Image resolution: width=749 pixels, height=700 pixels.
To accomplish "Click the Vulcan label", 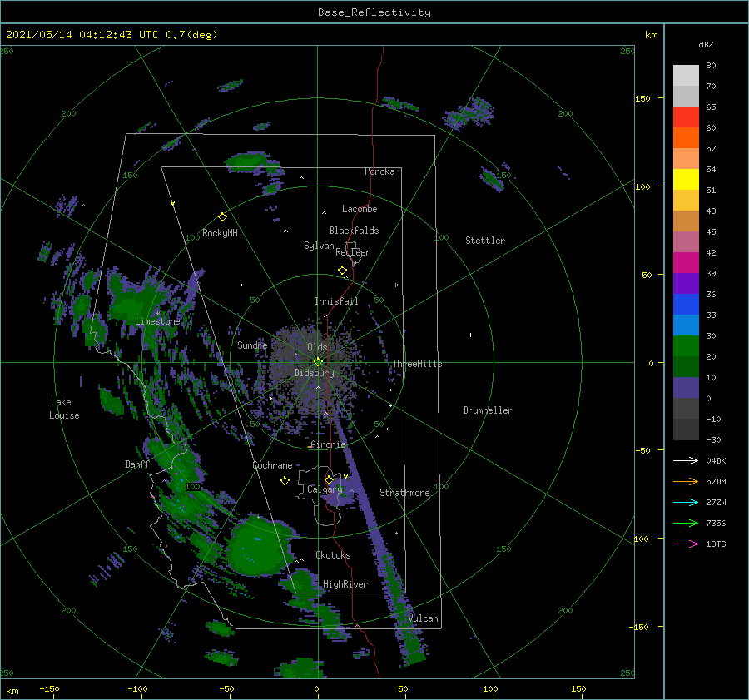I will tap(424, 618).
